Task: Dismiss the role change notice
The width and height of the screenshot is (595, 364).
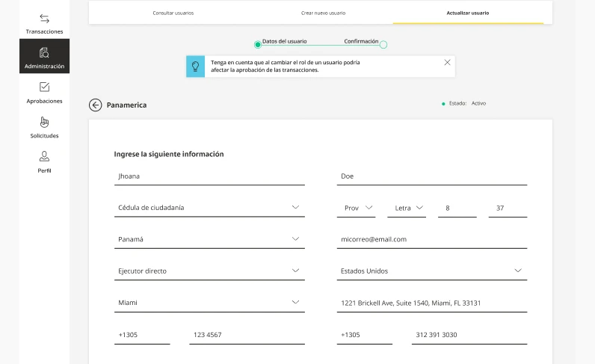Action: (448, 63)
